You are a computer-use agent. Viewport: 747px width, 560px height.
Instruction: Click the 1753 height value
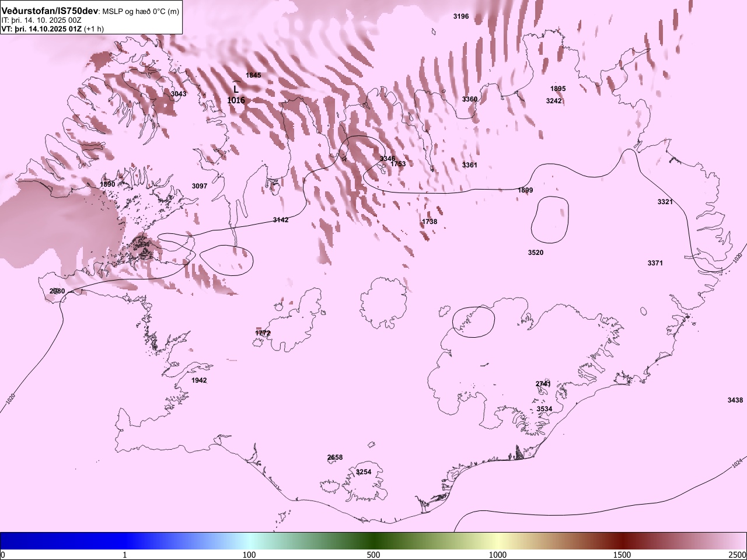(398, 164)
